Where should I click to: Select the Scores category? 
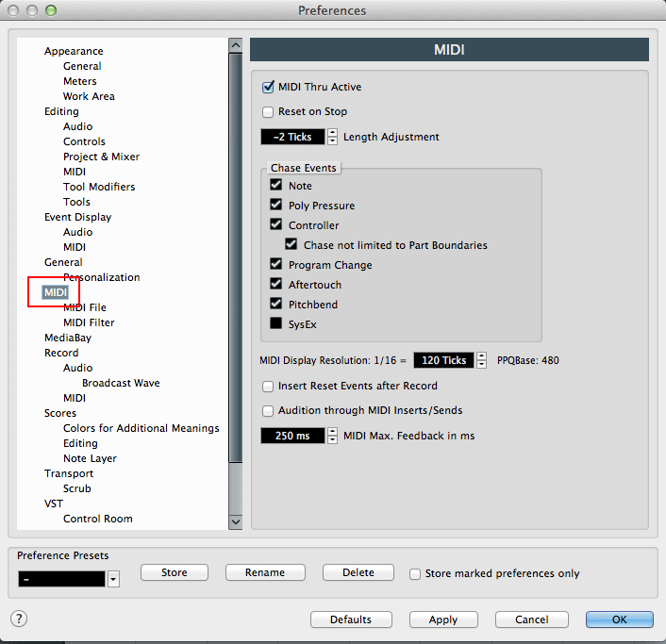(60, 413)
